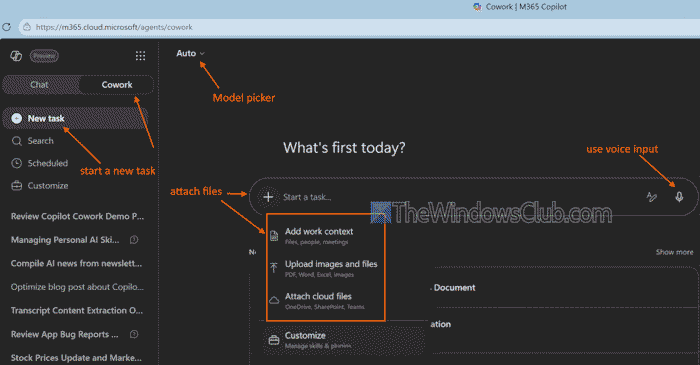700x365 pixels.
Task: Click the plus attach button
Action: click(268, 197)
